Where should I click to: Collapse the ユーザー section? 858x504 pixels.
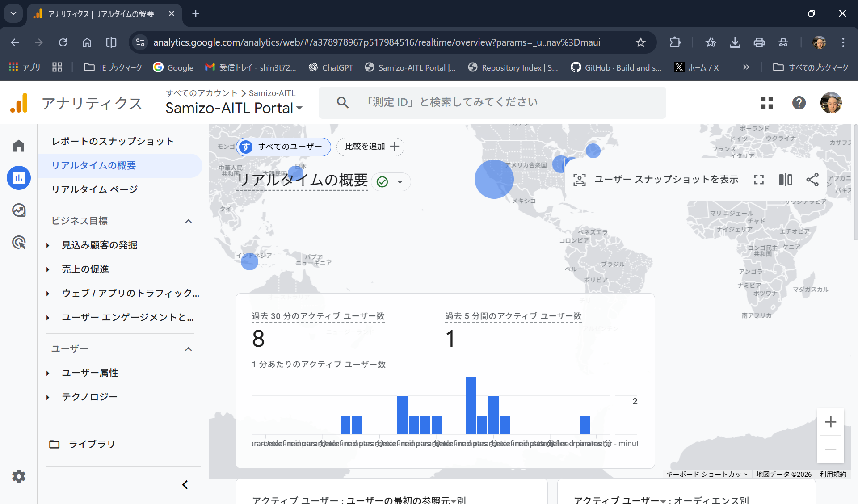click(189, 349)
